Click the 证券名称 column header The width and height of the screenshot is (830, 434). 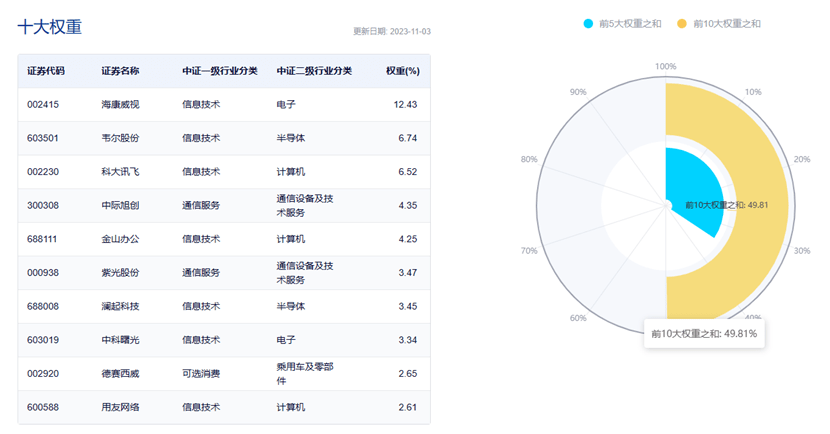(x=120, y=71)
